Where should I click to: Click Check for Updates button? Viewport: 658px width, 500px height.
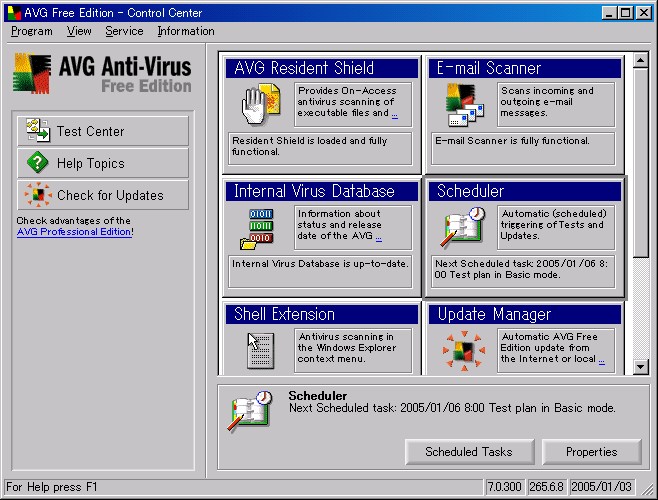coord(103,195)
